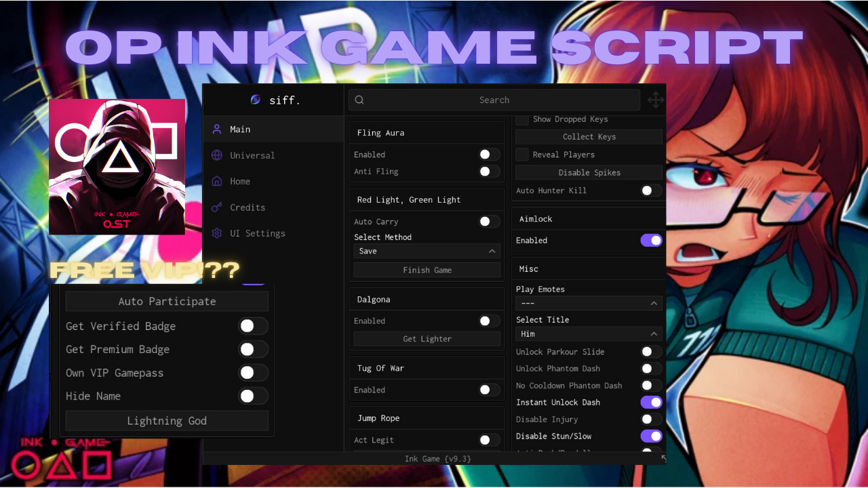Disable the Aimlock Enabled toggle
This screenshot has width=868, height=488.
coord(651,240)
